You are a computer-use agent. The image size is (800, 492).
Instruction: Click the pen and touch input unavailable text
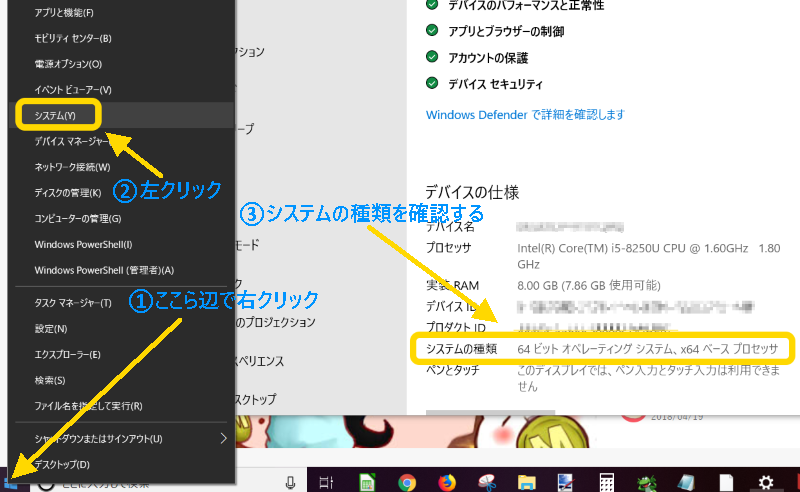648,378
